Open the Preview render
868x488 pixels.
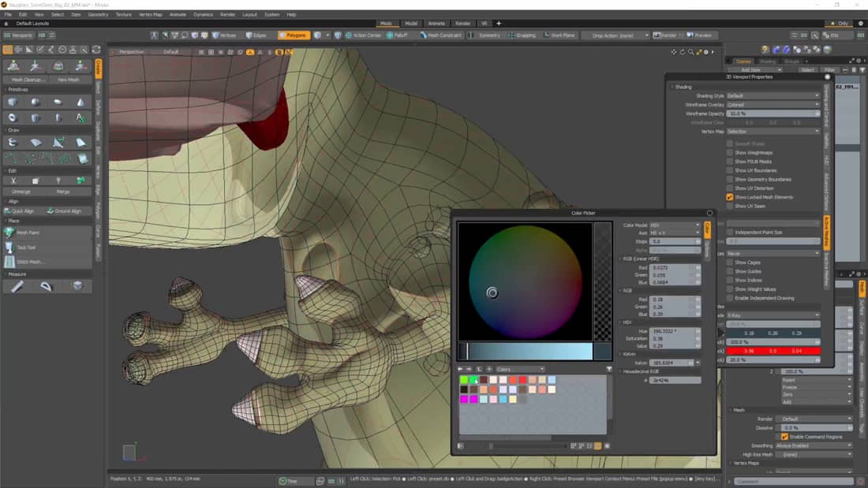pyautogui.click(x=700, y=35)
